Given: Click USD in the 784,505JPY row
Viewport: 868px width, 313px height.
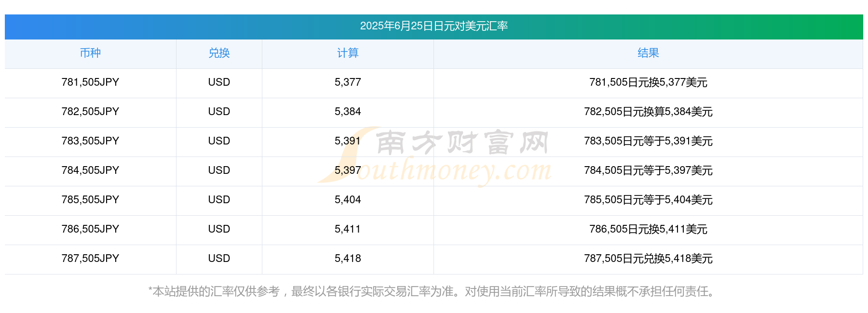Looking at the screenshot, I should click(219, 170).
